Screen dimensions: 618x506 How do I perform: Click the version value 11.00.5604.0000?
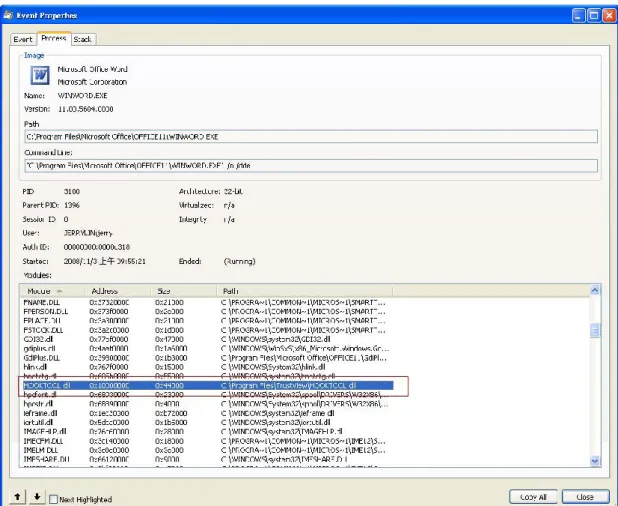tap(86, 109)
